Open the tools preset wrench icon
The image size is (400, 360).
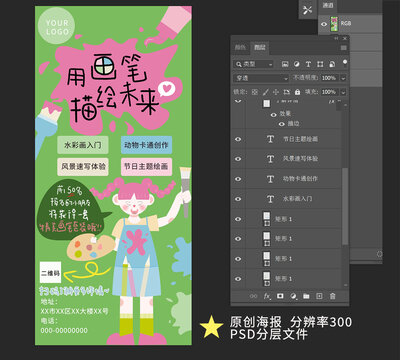tap(307, 10)
